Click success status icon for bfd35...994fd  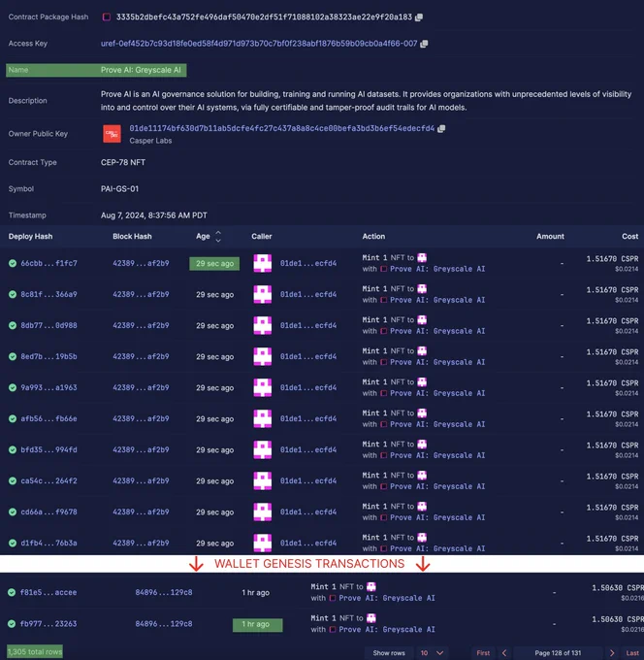(13, 450)
